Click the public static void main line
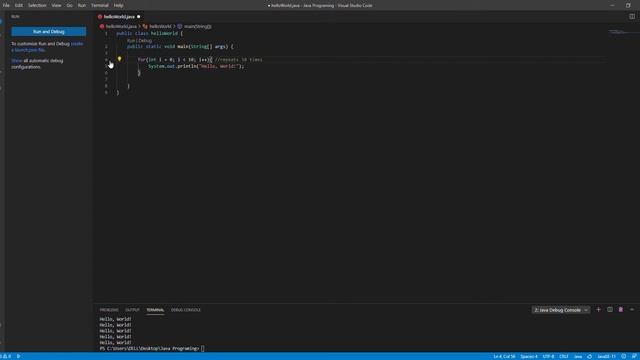Screen dimensions: 640x360 click(x=180, y=47)
